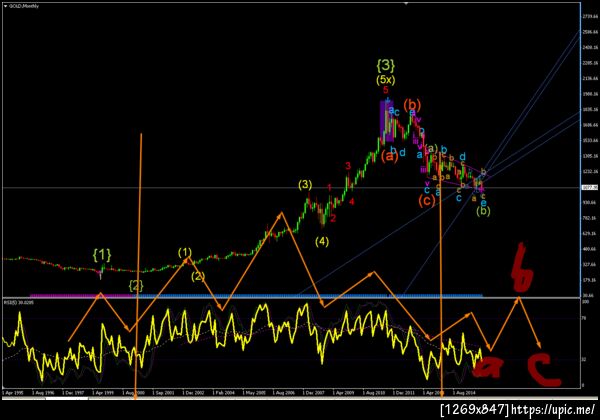Click the 400.66 level on the price axis
This screenshot has height=420, width=600.
click(x=590, y=249)
